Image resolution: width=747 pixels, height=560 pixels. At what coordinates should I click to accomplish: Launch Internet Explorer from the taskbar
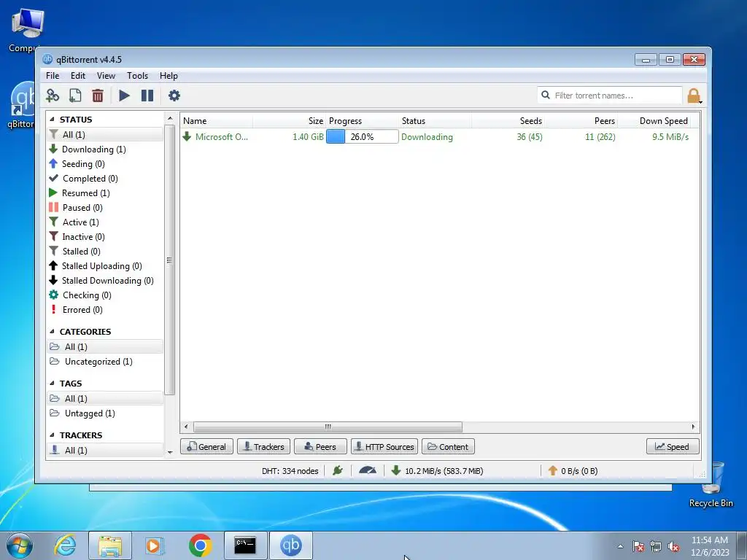tap(65, 545)
